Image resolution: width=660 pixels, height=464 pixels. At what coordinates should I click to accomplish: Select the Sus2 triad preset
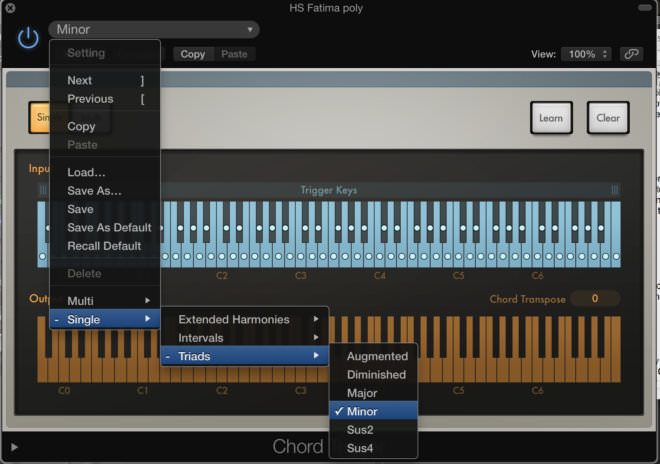pyautogui.click(x=373, y=430)
